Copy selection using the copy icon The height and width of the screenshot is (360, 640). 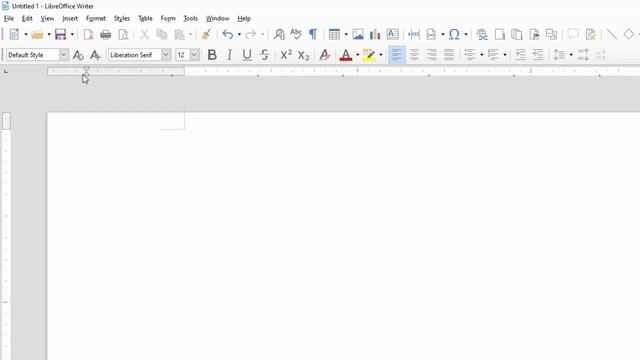coord(162,34)
